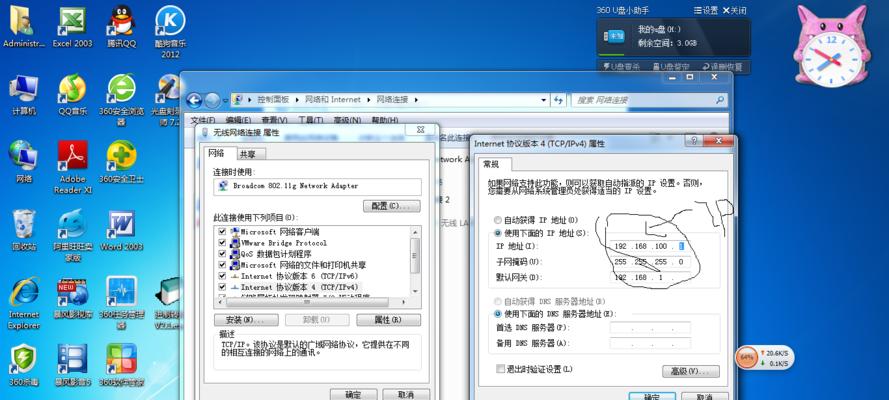Expand the arrow after 网络连接 breadcrumb
The height and width of the screenshot is (400, 889).
point(416,100)
